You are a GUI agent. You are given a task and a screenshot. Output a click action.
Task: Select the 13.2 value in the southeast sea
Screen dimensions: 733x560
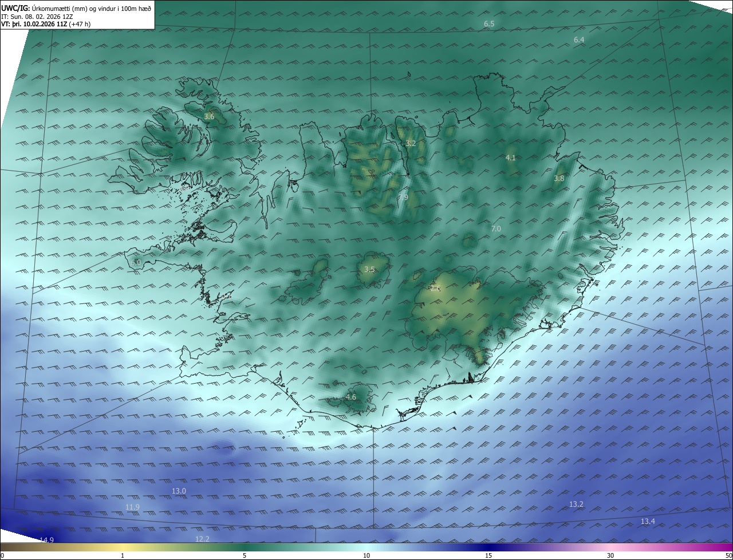pos(576,504)
